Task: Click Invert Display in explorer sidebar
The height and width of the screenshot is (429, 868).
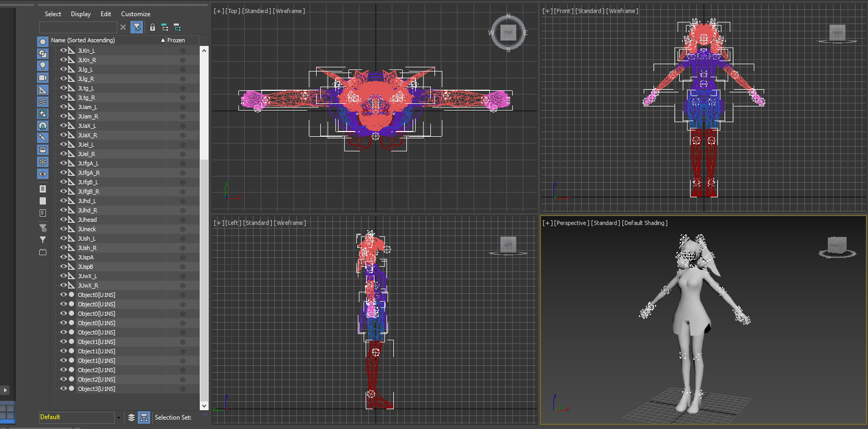Action: point(43,213)
